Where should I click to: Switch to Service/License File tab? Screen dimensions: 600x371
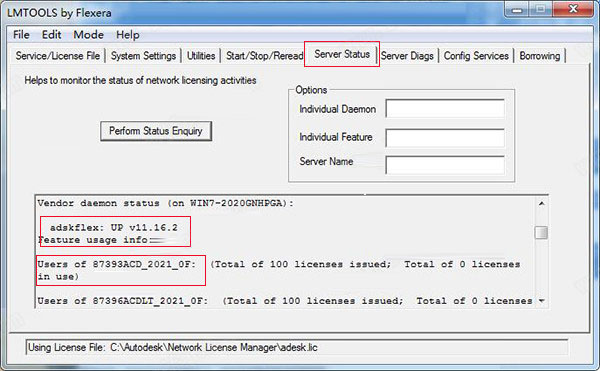[x=58, y=56]
